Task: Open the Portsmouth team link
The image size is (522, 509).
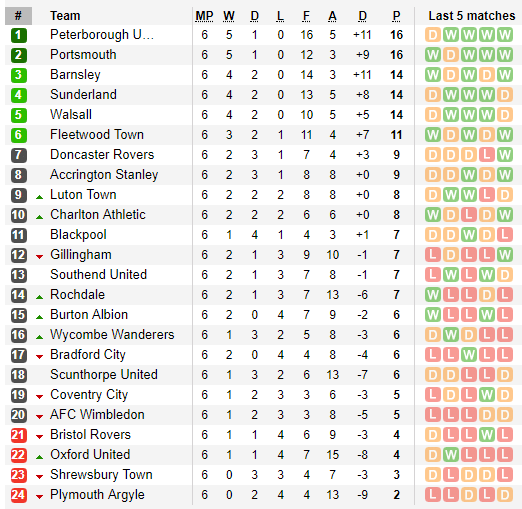Action: pos(83,55)
